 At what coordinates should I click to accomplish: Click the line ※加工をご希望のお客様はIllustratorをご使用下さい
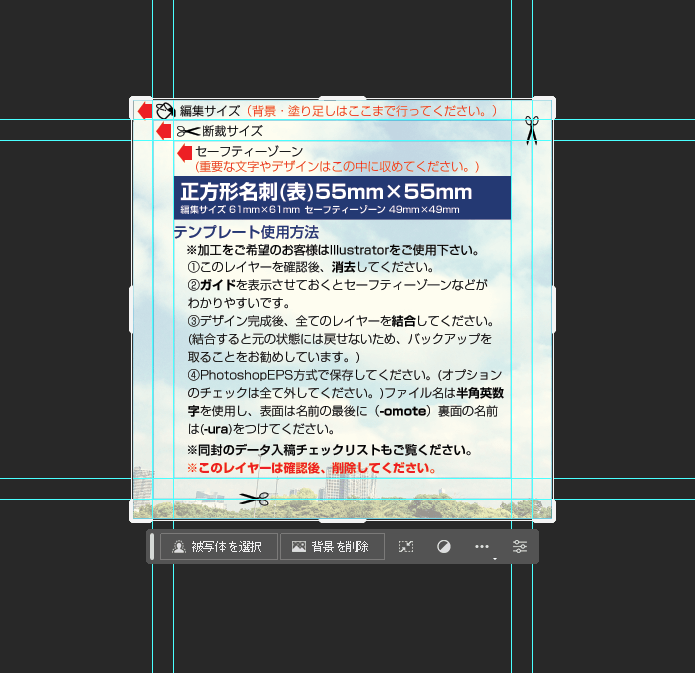[333, 250]
